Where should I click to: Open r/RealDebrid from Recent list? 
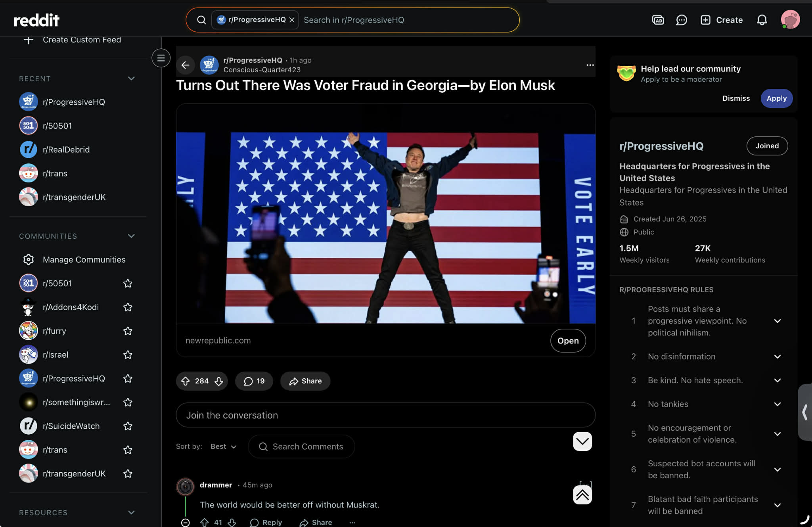66,149
